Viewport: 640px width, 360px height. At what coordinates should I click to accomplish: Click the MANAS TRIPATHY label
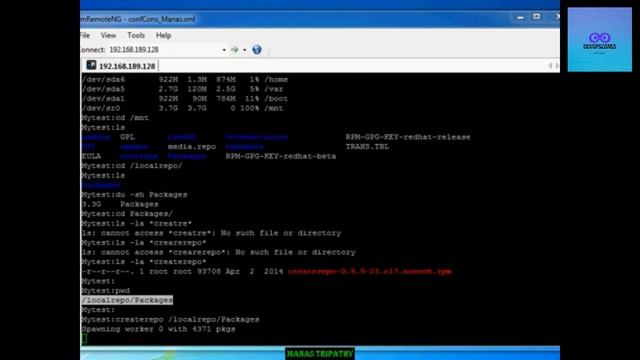[320, 353]
